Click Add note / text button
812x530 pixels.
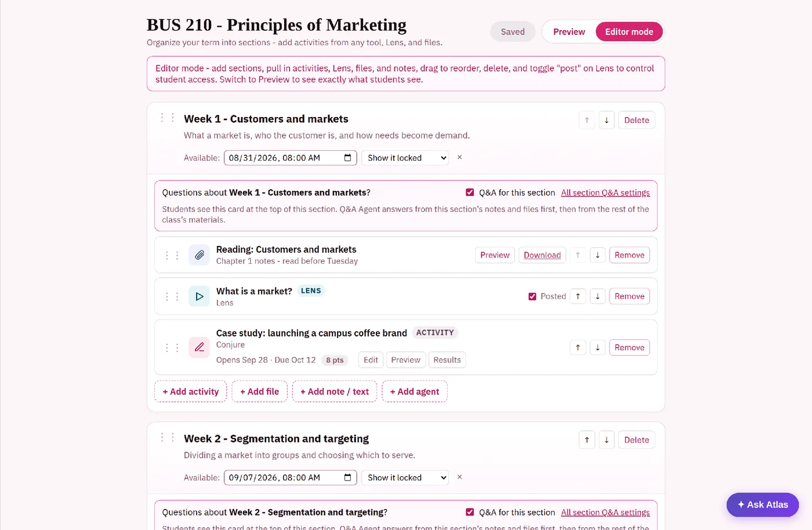click(x=335, y=391)
